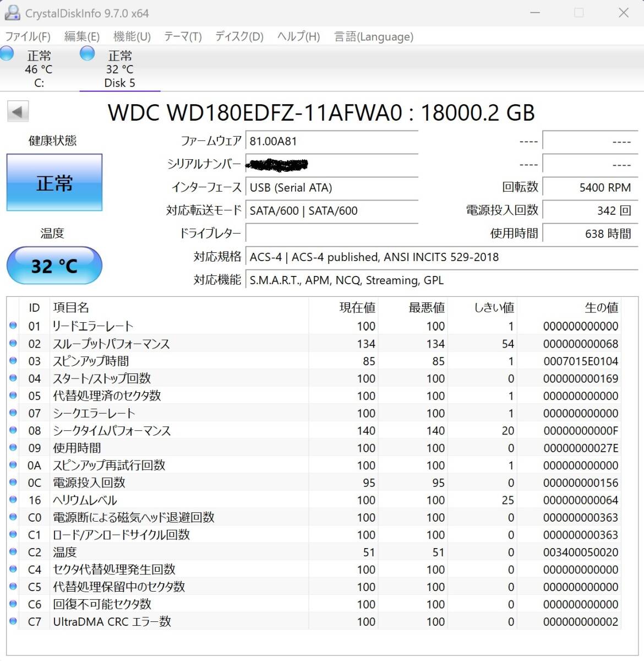Open the ファイル(F) menu

(x=28, y=37)
